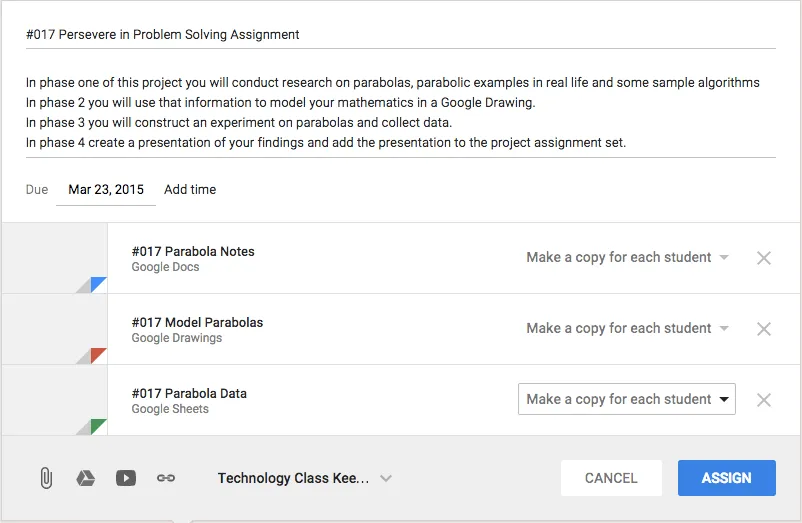Expand sharing dropdown for Parabola Notes
This screenshot has height=523, width=802.
point(627,258)
